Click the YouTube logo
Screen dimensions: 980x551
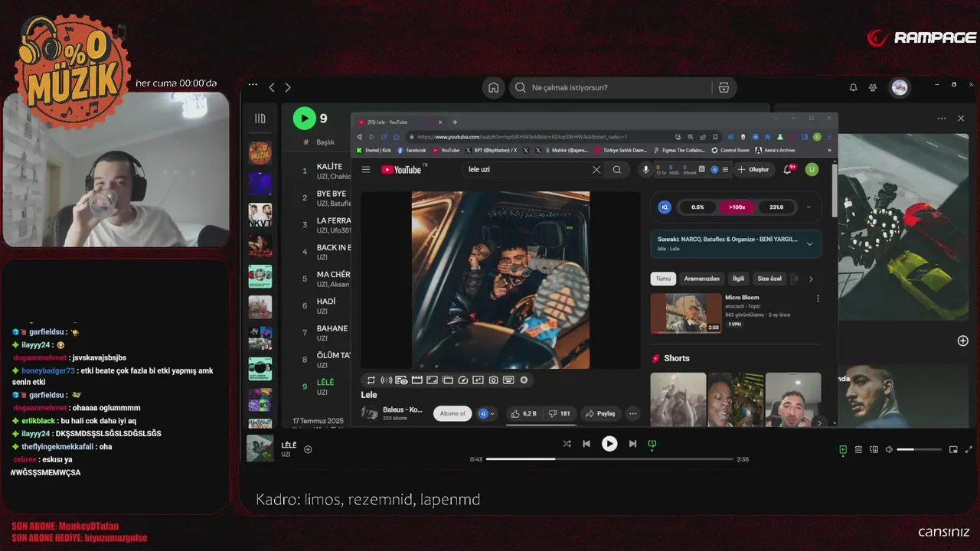[403, 170]
